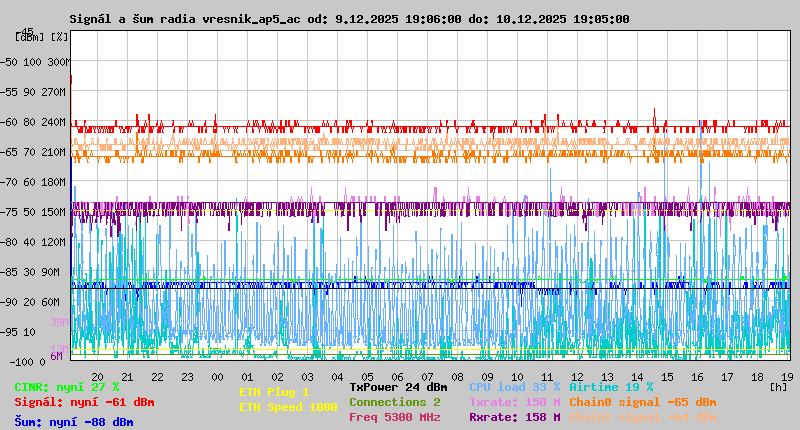
Task: Click the [h] hour unit label
Action: [779, 386]
